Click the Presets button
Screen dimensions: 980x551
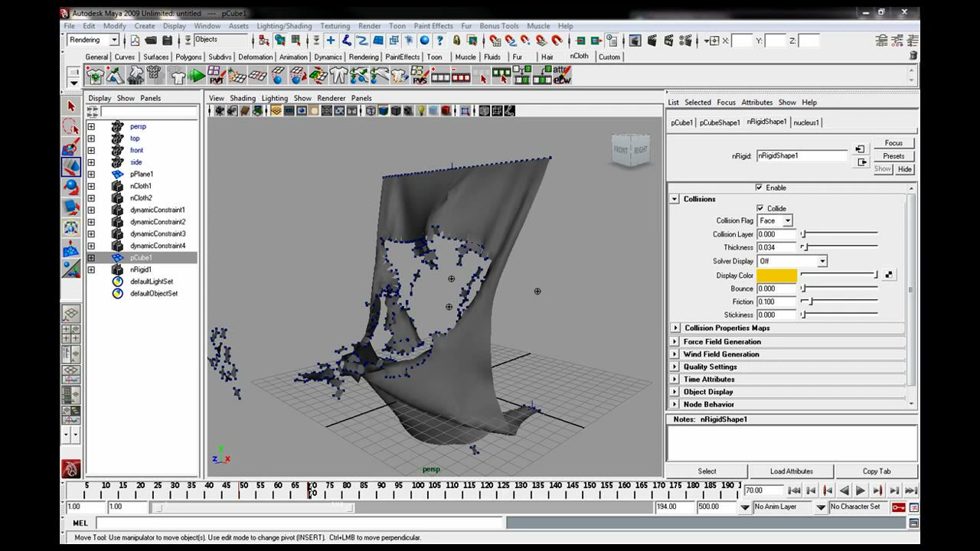click(x=893, y=156)
